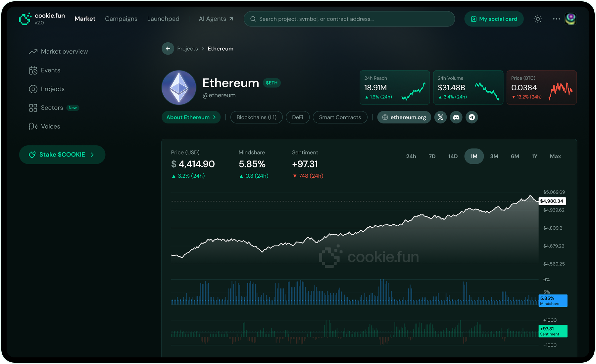Open Sectors in the sidebar

pyautogui.click(x=46, y=108)
